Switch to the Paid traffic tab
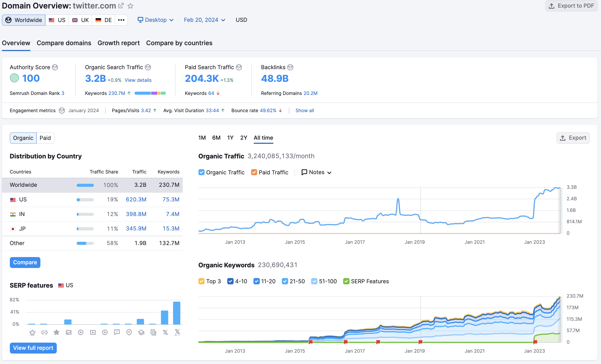Screen dimensions: 601x364 (x=45, y=137)
